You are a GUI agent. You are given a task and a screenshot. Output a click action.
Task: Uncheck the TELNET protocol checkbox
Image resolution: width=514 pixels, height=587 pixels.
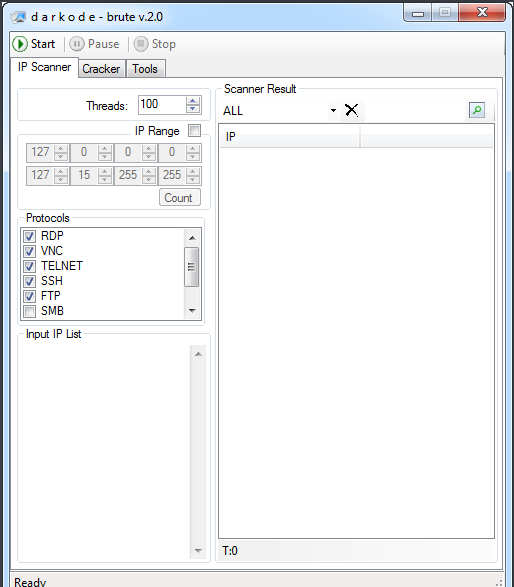pyautogui.click(x=30, y=266)
